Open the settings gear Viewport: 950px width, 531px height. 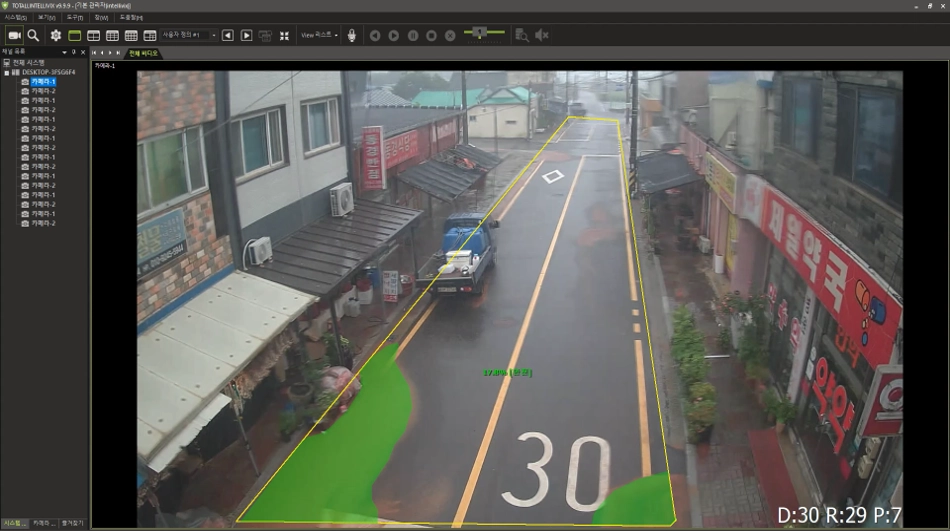coord(56,35)
